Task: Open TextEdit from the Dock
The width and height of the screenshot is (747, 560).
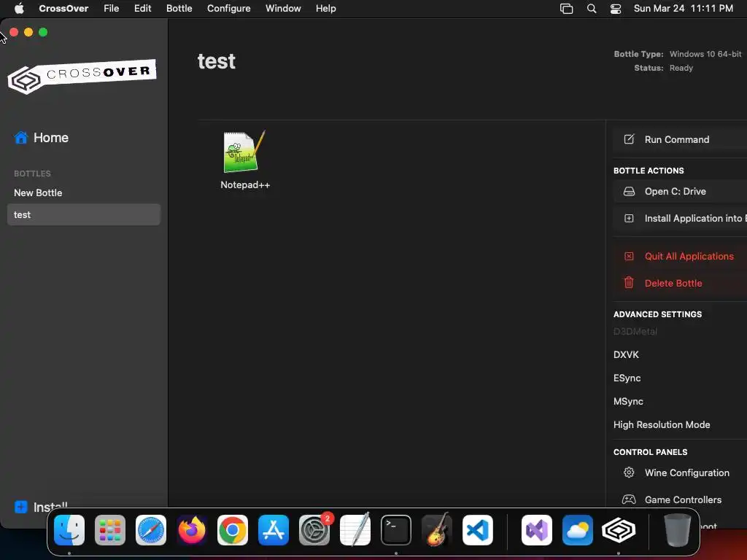Action: pos(355,529)
